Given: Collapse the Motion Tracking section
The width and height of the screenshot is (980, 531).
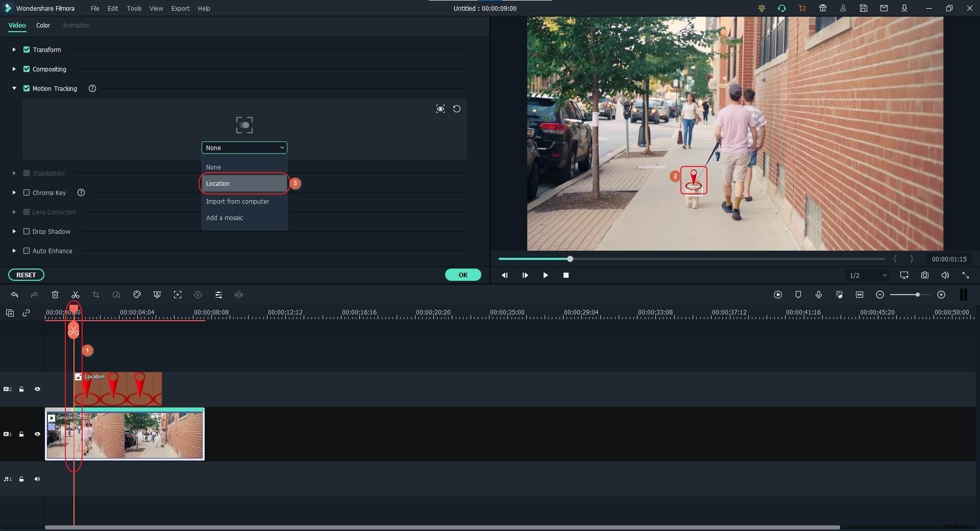Looking at the screenshot, I should click(14, 88).
